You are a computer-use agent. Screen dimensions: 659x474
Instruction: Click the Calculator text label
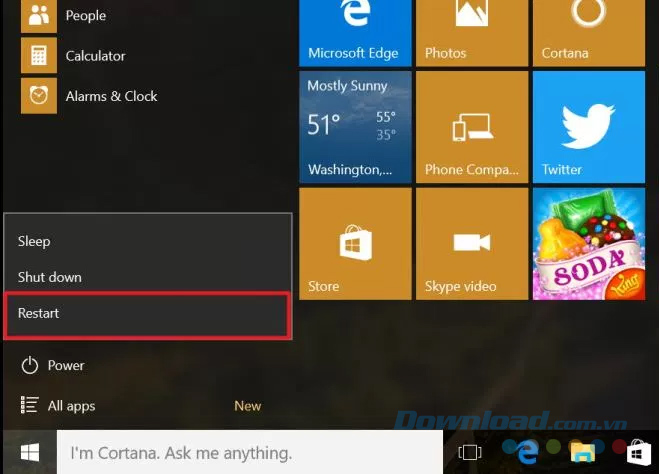click(x=95, y=56)
